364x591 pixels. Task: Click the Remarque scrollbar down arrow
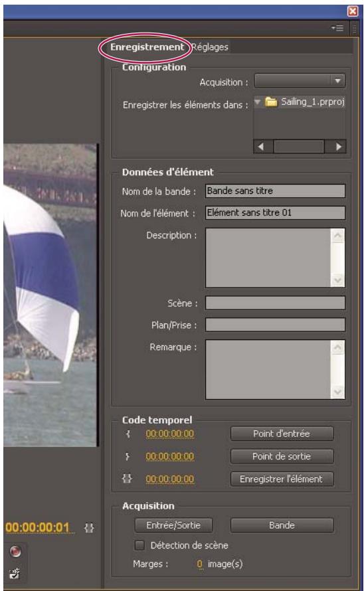337,392
